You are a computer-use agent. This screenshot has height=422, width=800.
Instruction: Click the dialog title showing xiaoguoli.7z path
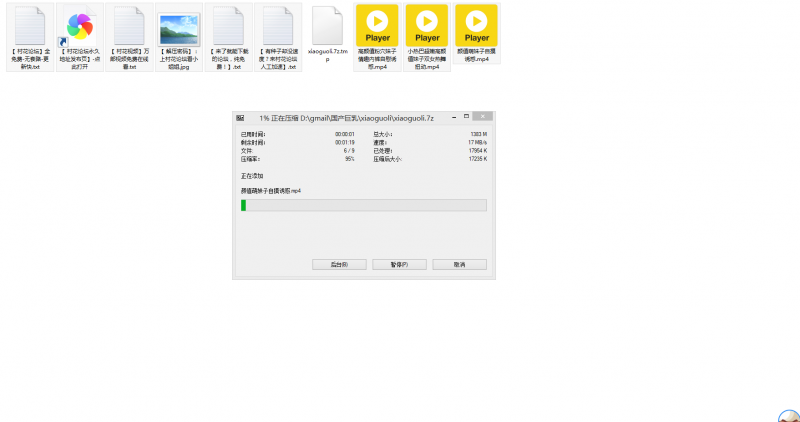(345, 117)
